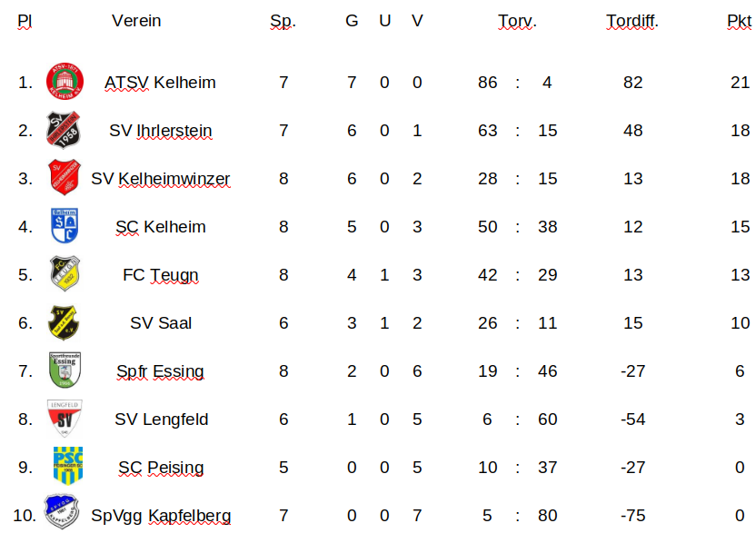Click the SV Saal black-yellow crest

coord(64,322)
